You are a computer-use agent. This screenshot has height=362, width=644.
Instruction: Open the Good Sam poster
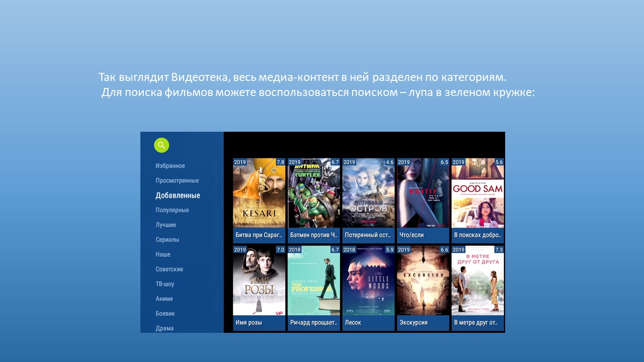(477, 193)
